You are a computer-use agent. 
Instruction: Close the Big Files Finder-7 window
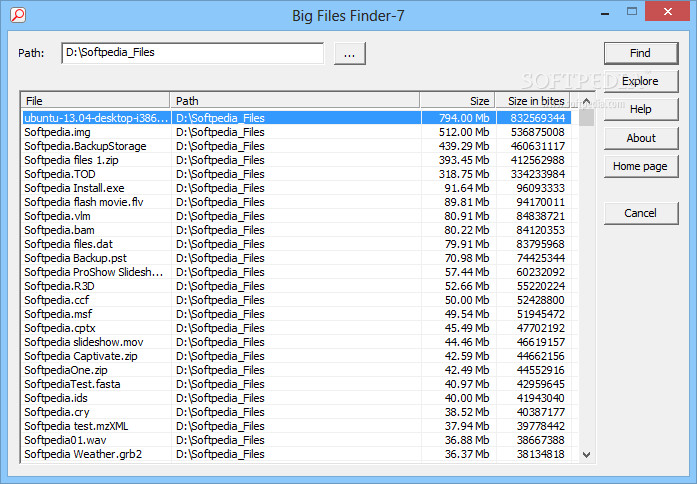667,12
